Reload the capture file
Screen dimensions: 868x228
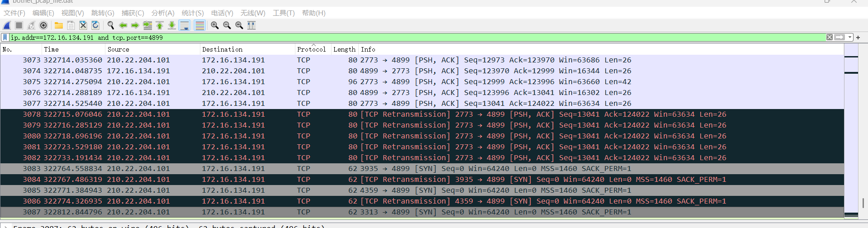pos(95,25)
